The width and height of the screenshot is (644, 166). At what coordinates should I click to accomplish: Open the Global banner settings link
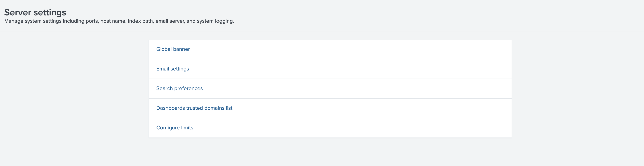pos(173,49)
